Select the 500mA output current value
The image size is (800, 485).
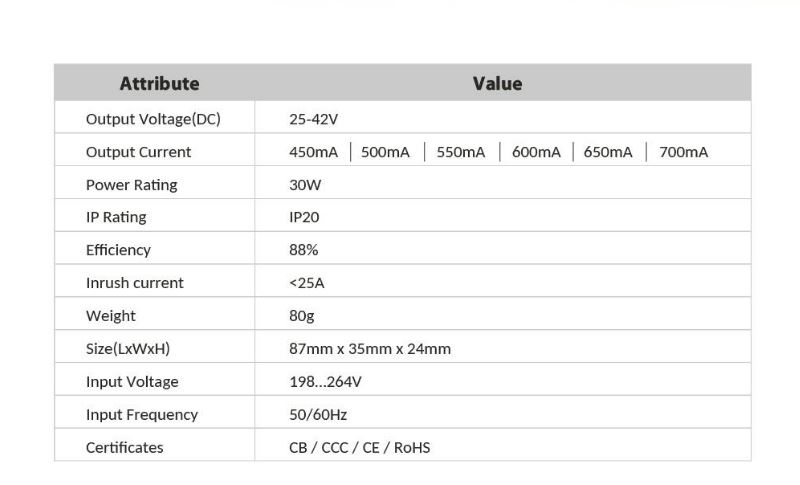385,152
